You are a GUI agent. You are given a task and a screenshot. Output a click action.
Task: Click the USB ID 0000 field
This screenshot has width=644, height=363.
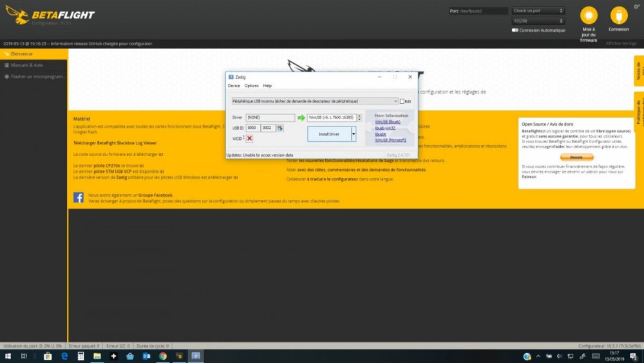pos(252,128)
